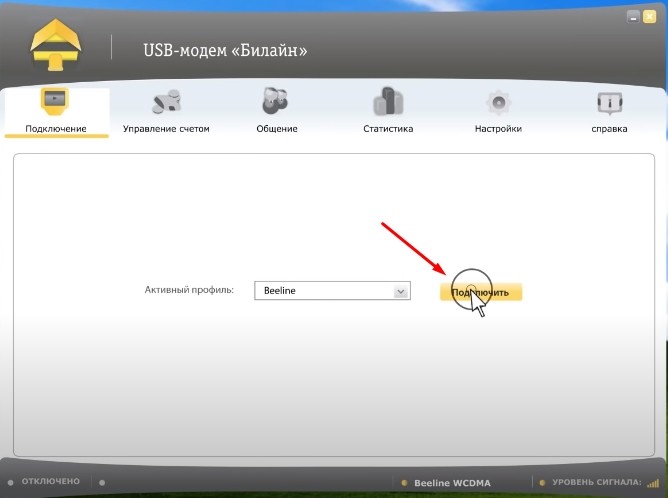Click the УРОВЕНЬ СИГНАЛА label

point(597,482)
